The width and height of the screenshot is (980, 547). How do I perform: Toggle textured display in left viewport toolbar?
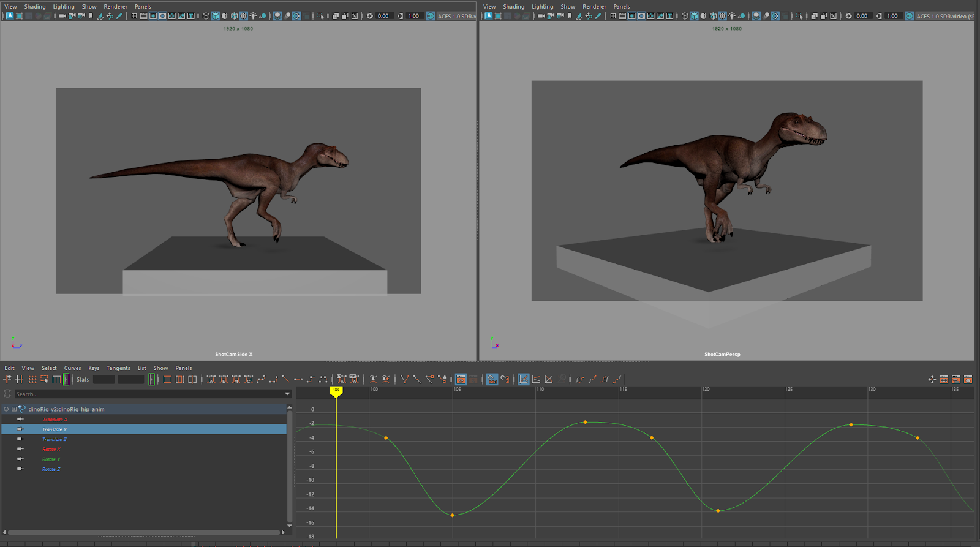tap(244, 16)
